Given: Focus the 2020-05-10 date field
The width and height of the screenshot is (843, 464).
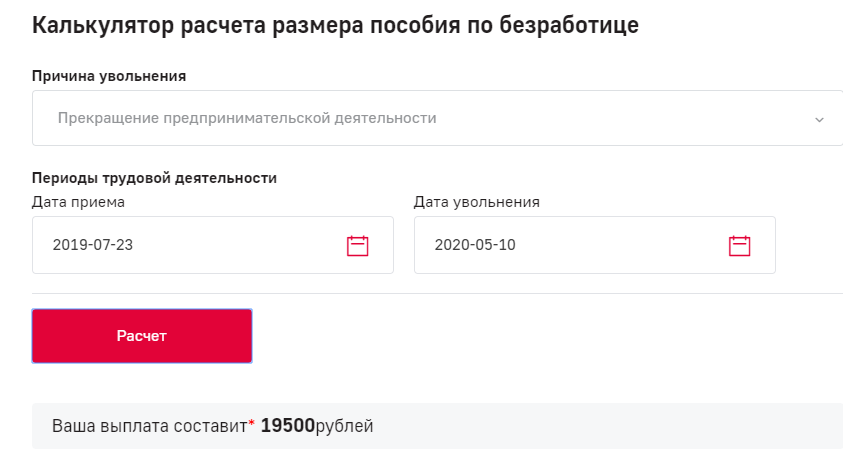Looking at the screenshot, I should point(595,245).
